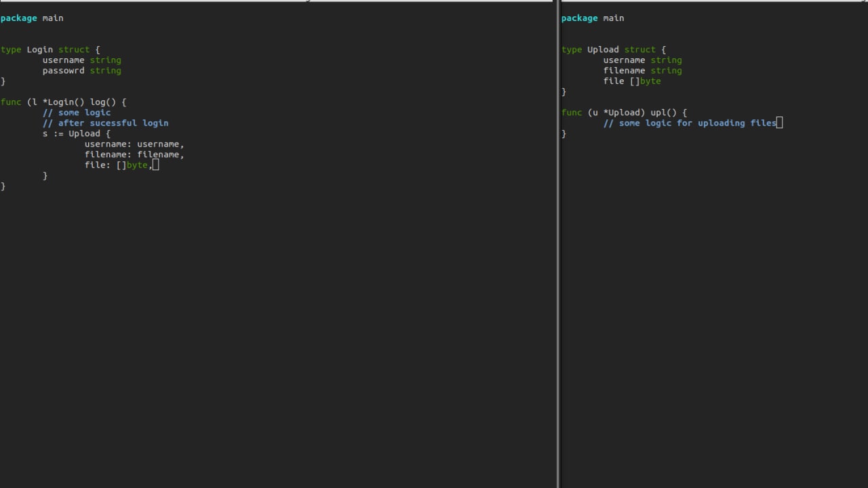Click the 's := Upload {' line
The width and height of the screenshot is (868, 488).
click(x=77, y=134)
